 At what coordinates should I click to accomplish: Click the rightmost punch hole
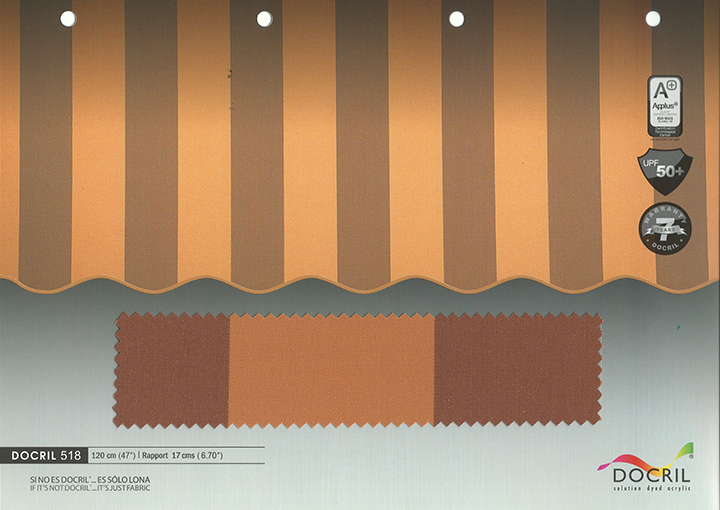click(x=653, y=18)
